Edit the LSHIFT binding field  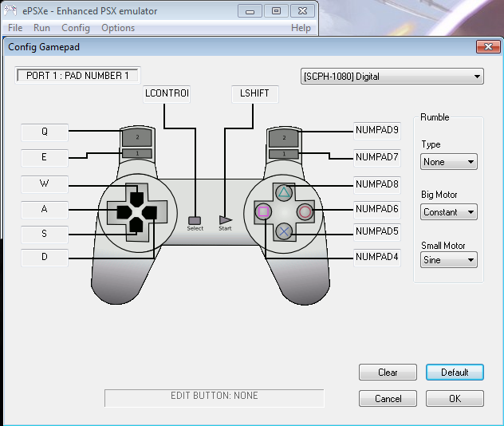[x=255, y=94]
